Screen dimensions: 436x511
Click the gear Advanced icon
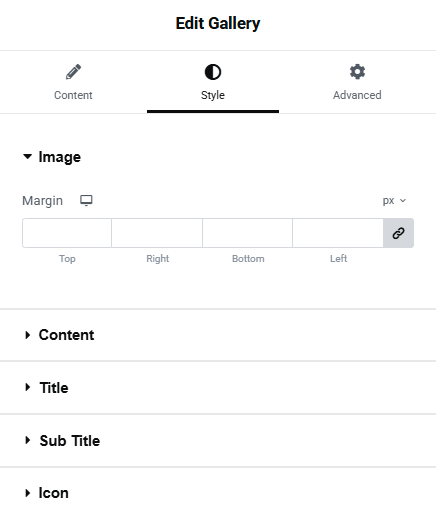(x=357, y=72)
